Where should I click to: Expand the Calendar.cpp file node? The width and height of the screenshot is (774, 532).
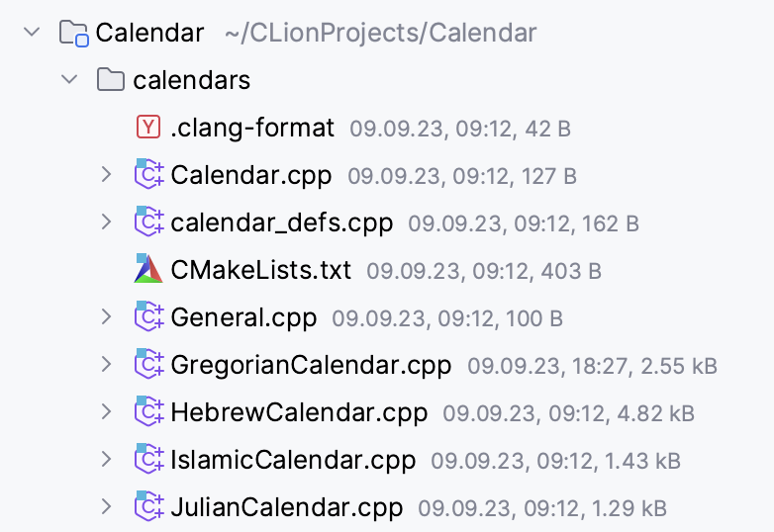(x=107, y=175)
